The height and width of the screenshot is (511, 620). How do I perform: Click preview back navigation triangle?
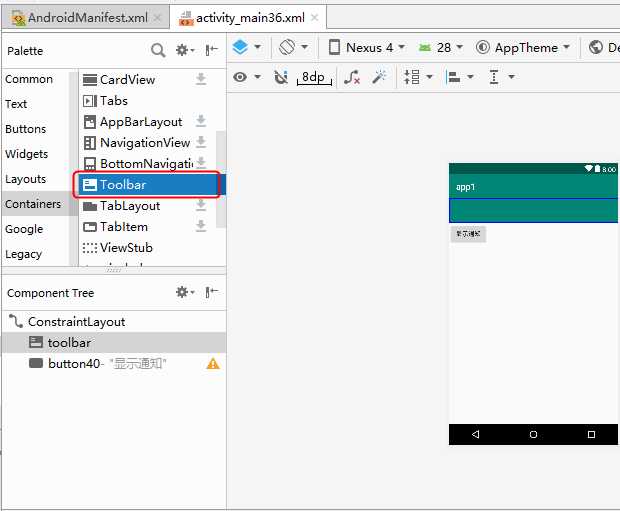click(476, 434)
